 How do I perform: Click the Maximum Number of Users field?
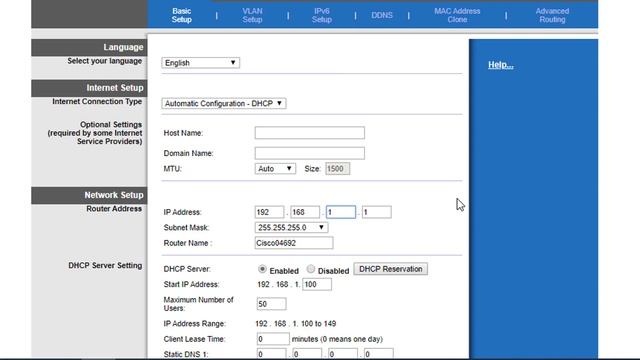(271, 304)
